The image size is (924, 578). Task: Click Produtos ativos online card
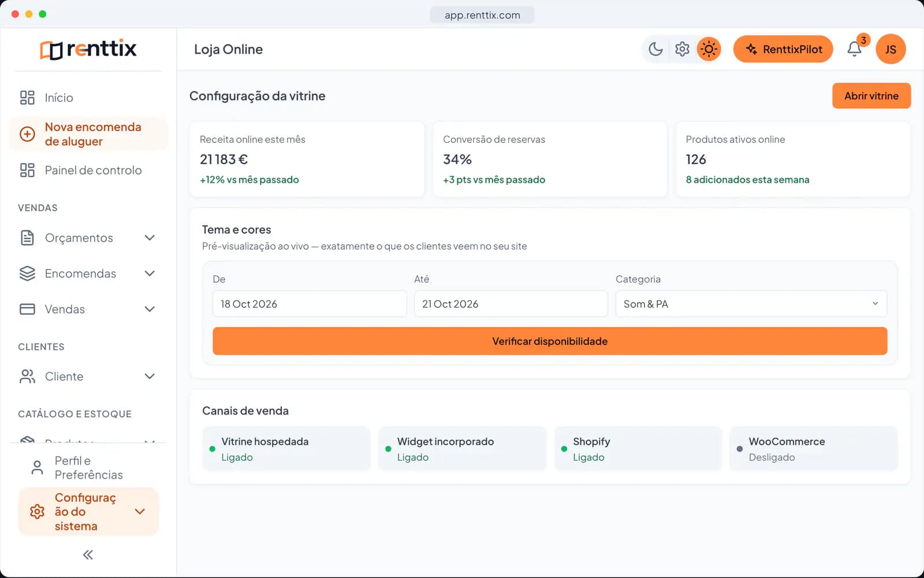point(793,159)
